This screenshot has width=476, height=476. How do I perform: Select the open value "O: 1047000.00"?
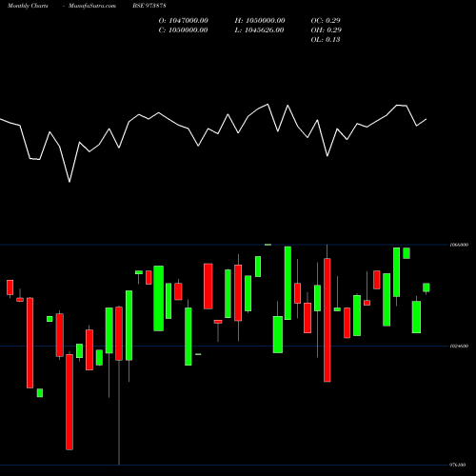tap(184, 21)
